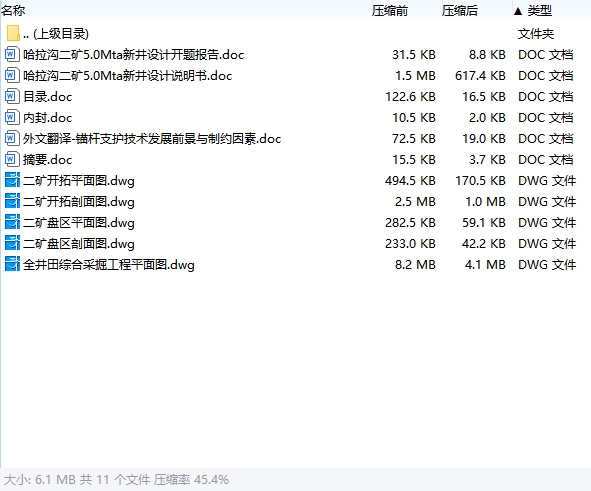
Task: Click the 3.7 KB compressed size value
Action: 487,160
